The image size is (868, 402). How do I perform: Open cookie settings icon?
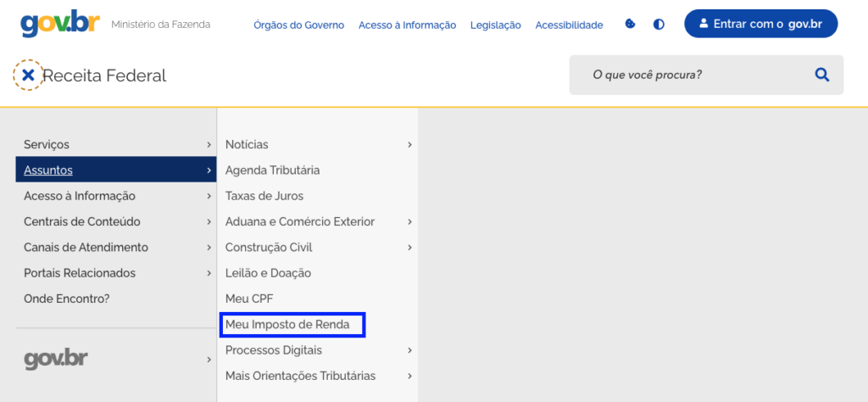[630, 24]
